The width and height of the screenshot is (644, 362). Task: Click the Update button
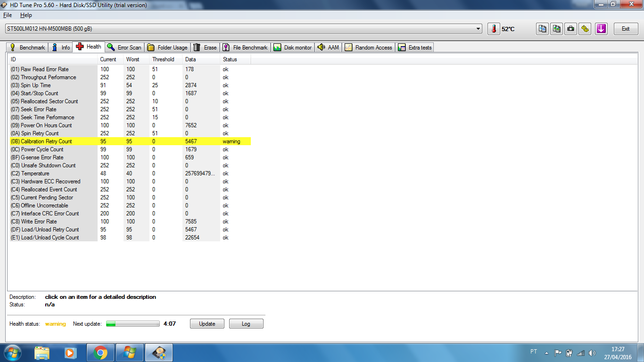[207, 324]
